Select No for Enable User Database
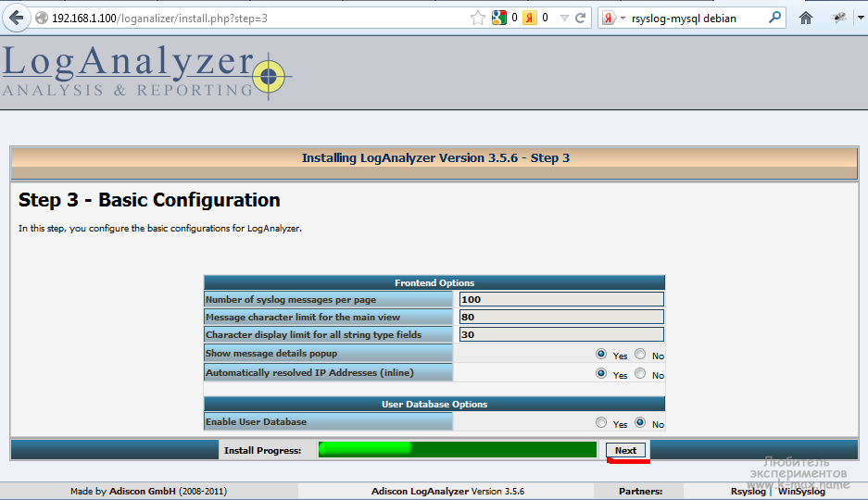The image size is (868, 500). (640, 422)
